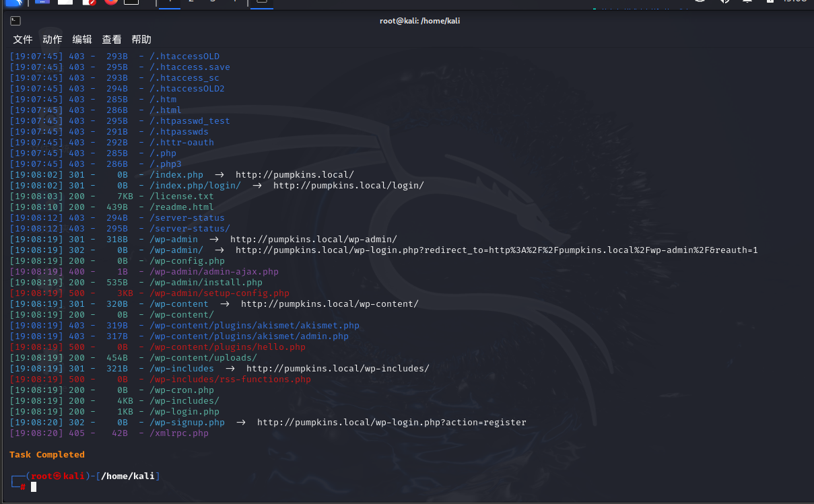The height and width of the screenshot is (504, 814).
Task: Click the /home/kali prompt directory
Action: point(128,476)
